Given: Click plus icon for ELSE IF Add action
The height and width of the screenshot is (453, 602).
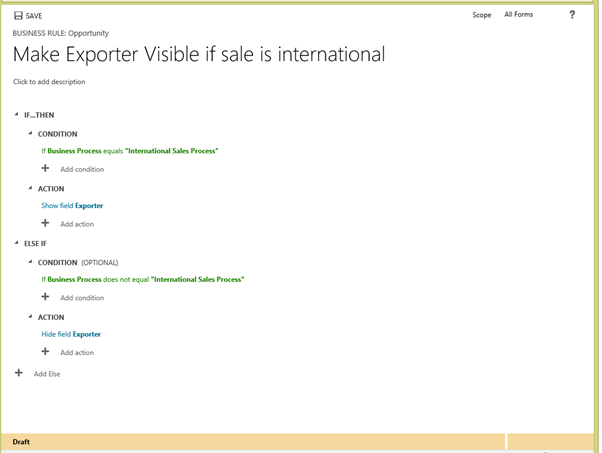Looking at the screenshot, I should click(45, 352).
